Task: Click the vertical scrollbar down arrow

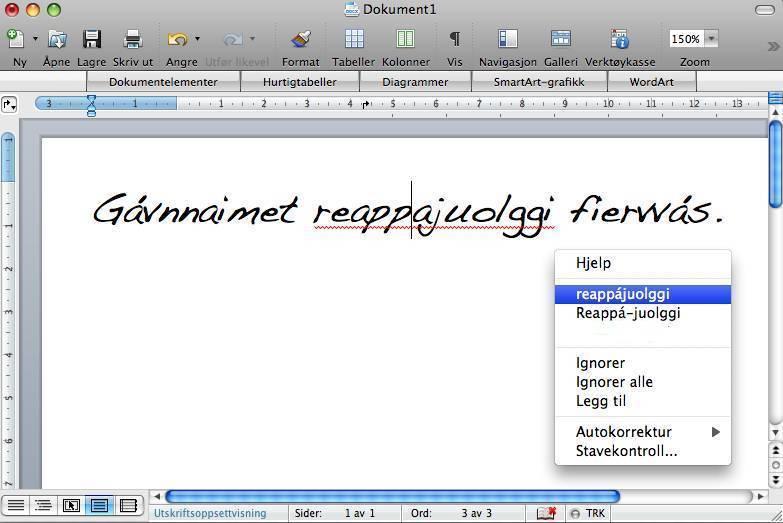Action: (776, 433)
